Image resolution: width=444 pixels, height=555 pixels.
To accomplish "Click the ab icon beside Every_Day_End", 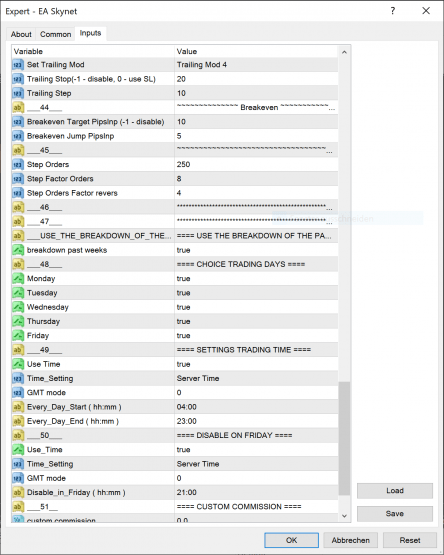I will coord(18,421).
